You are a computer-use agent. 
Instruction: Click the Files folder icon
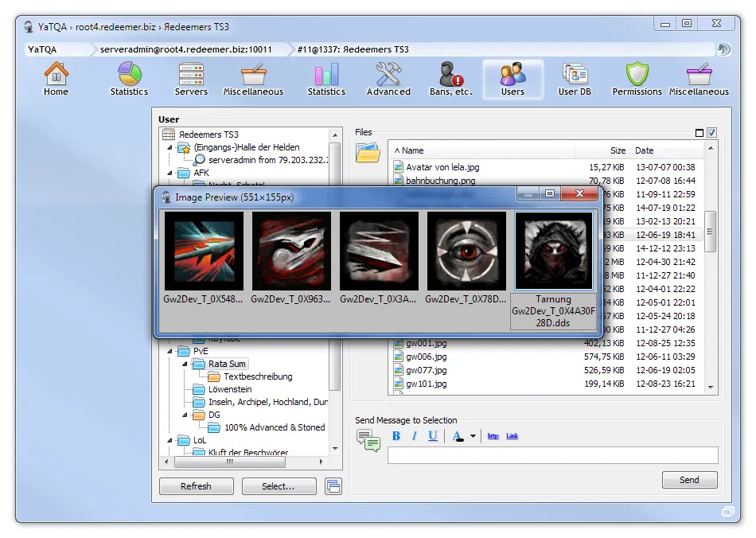[x=368, y=152]
